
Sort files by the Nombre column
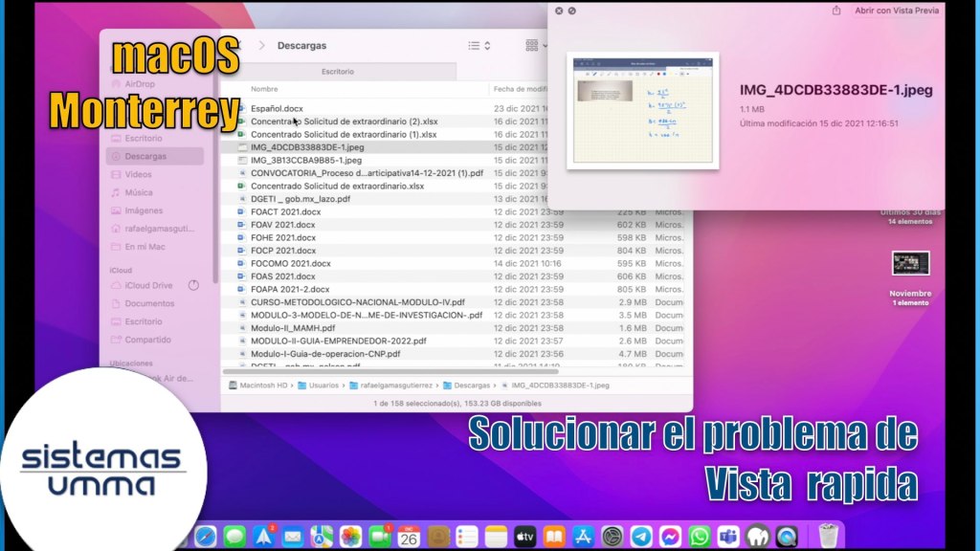[x=364, y=88]
